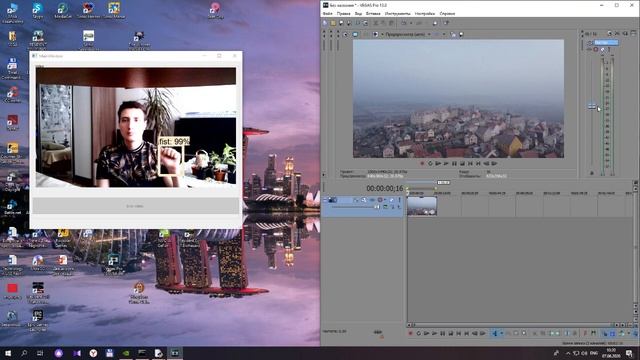640x360 pixels.
Task: Open the Вид menu in VEGAS Pro
Action: (358, 13)
